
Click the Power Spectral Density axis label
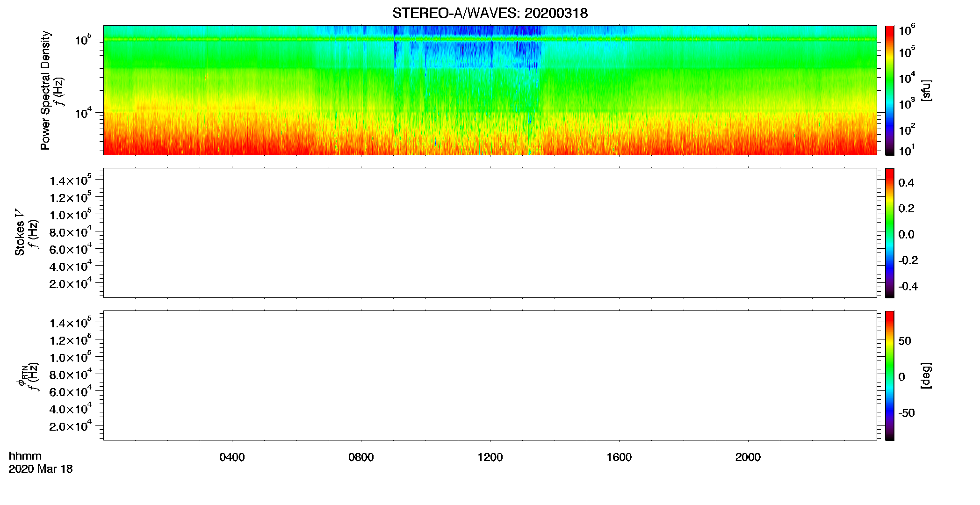pyautogui.click(x=45, y=90)
